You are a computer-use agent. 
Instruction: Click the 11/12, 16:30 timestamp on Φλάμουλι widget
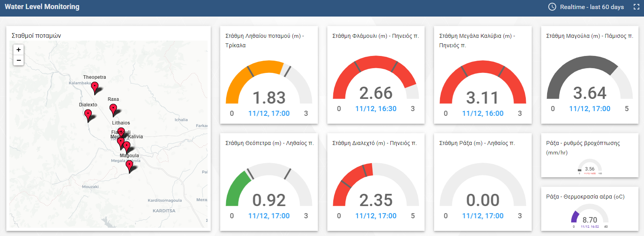(x=376, y=109)
